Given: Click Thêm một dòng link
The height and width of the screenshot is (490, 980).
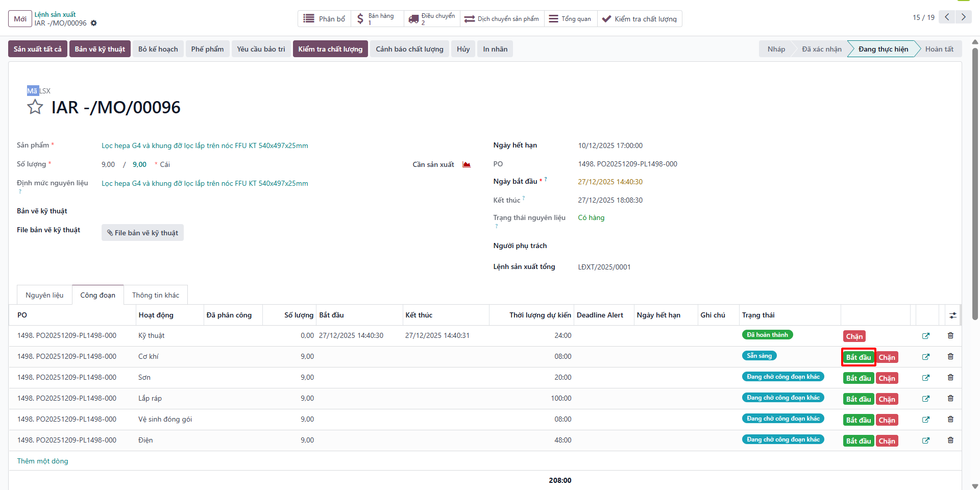Looking at the screenshot, I should [x=43, y=461].
